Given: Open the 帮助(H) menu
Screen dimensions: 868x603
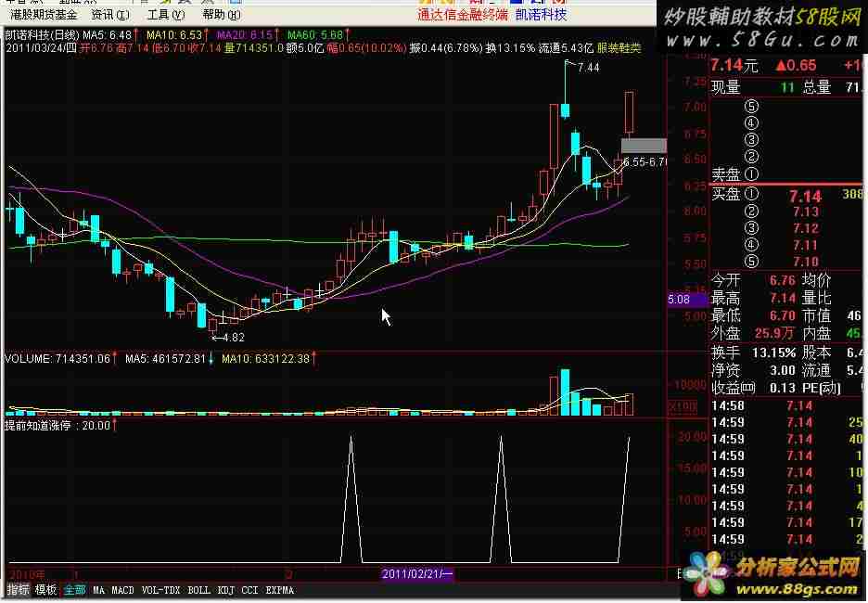Looking at the screenshot, I should tap(222, 15).
